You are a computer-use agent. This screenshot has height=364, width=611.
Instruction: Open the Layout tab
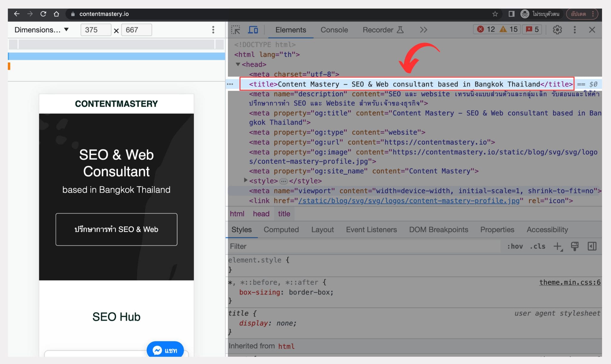click(x=323, y=230)
